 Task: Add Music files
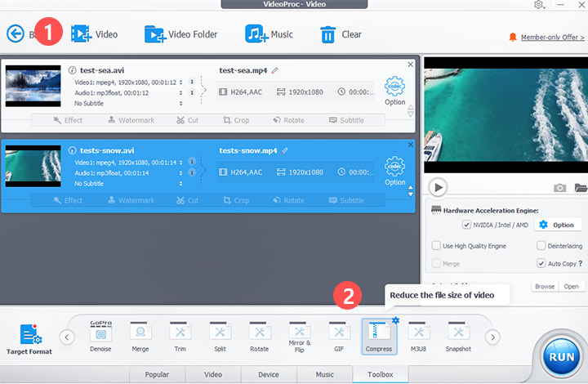click(269, 34)
